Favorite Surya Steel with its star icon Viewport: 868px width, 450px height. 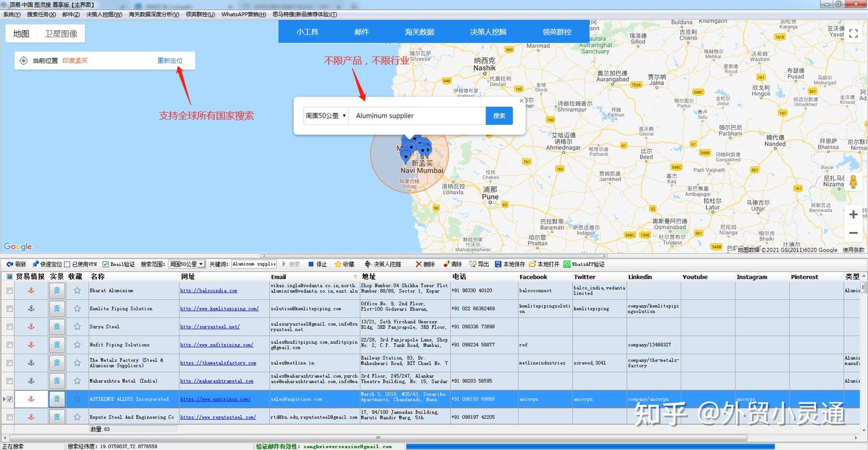77,327
